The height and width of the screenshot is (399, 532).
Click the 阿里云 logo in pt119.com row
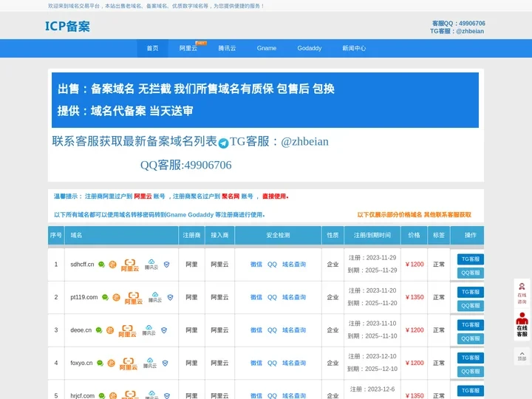tap(134, 298)
